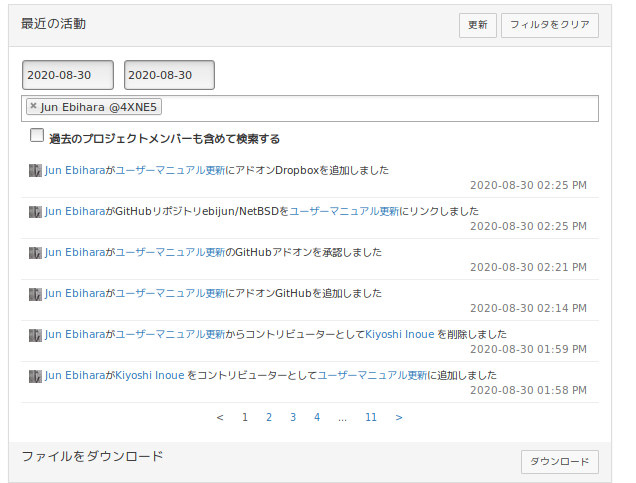
Task: Click timestamp 2020-08-30 01:58 PM
Action: 528,390
